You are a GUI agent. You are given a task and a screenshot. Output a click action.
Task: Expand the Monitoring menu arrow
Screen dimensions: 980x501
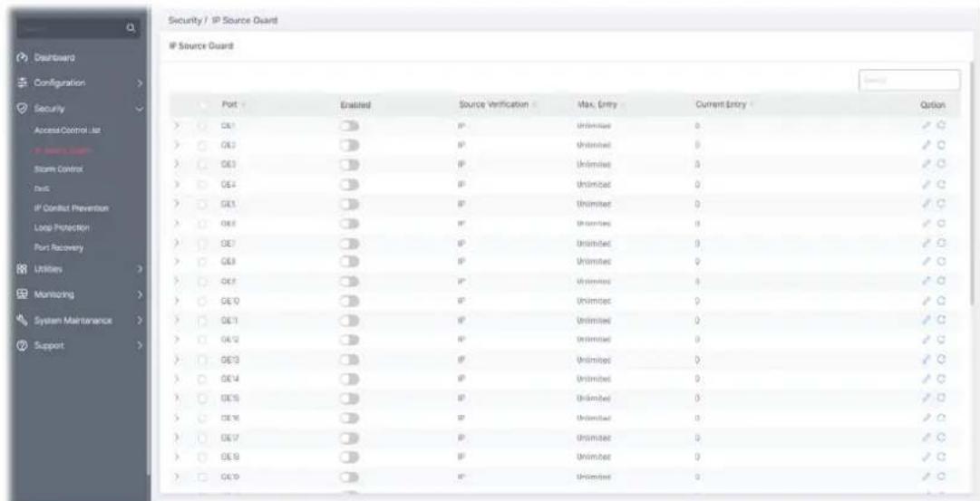(140, 294)
